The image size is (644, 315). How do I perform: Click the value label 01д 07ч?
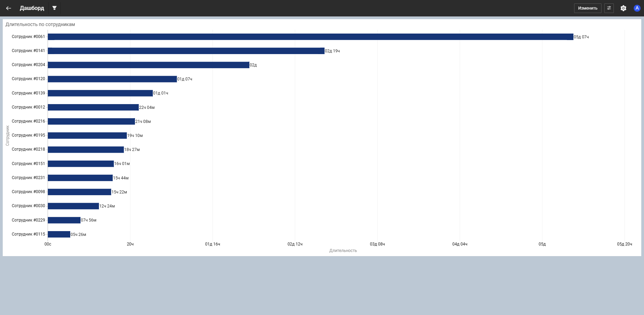tap(185, 79)
